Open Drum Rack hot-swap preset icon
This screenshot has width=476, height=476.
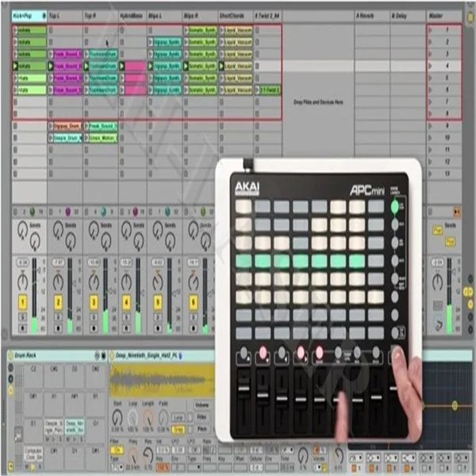(x=97, y=355)
